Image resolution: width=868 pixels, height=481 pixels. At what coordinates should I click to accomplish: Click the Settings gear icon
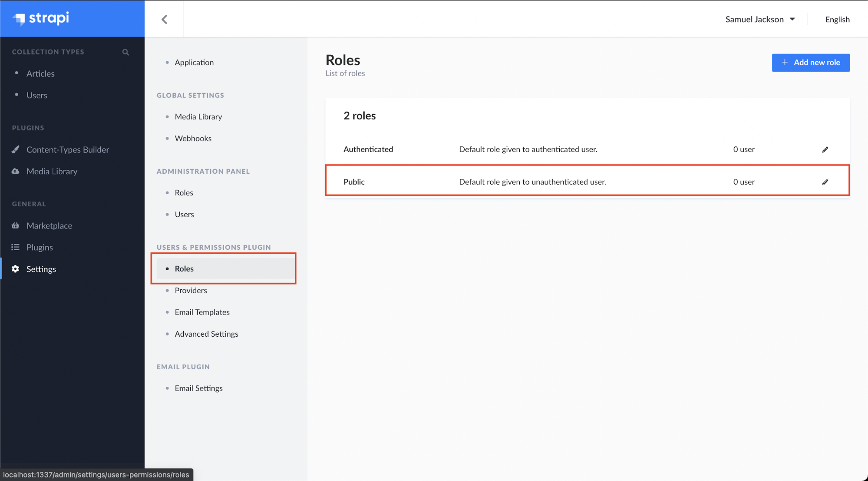16,269
